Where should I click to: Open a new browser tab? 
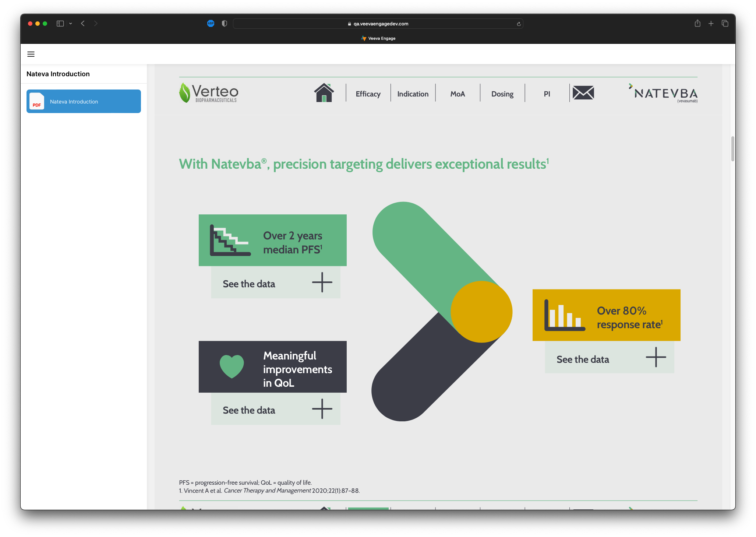click(x=711, y=24)
